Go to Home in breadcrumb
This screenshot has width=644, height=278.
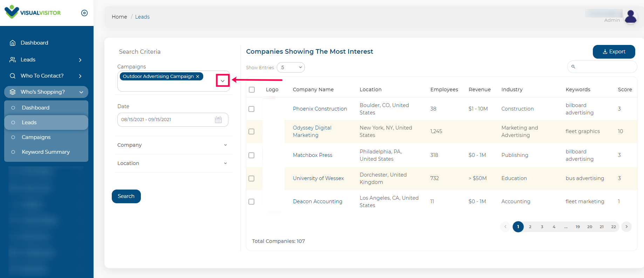coord(119,17)
